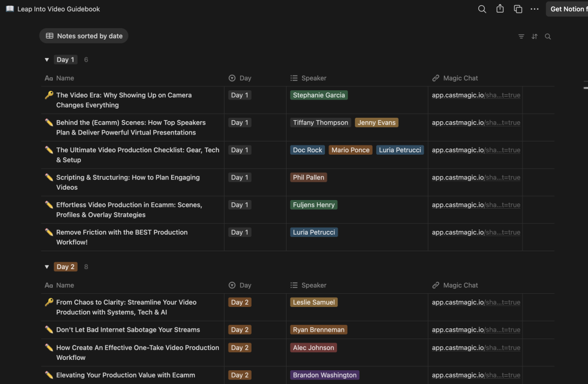588x384 pixels.
Task: Click the Ryan Brenneman speaker tag
Action: 319,329
